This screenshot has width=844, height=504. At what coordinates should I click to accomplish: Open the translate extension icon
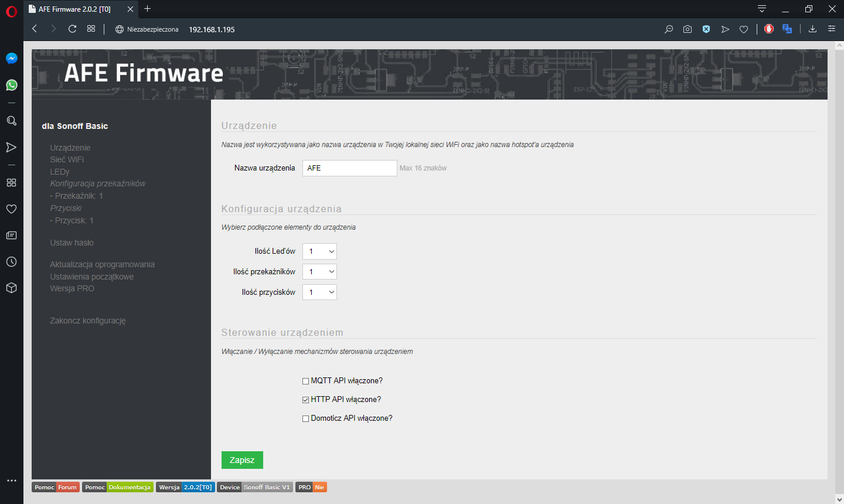(x=787, y=29)
